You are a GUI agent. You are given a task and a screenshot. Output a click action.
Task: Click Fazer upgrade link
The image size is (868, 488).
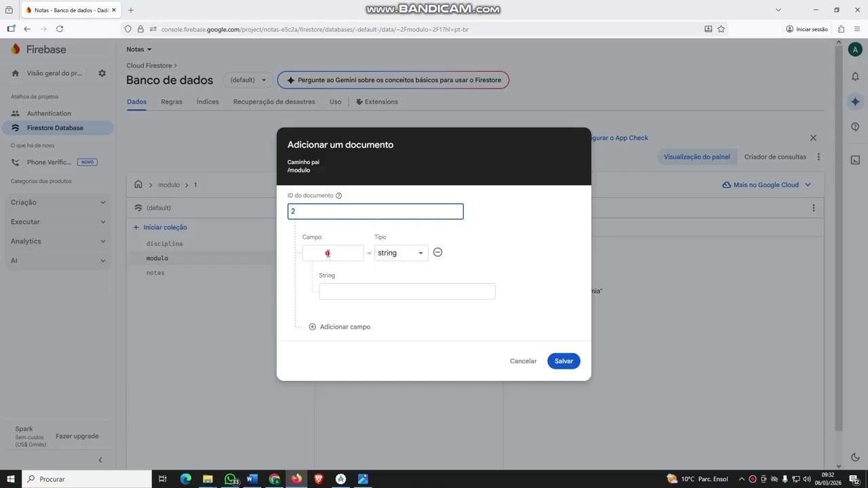tap(77, 436)
